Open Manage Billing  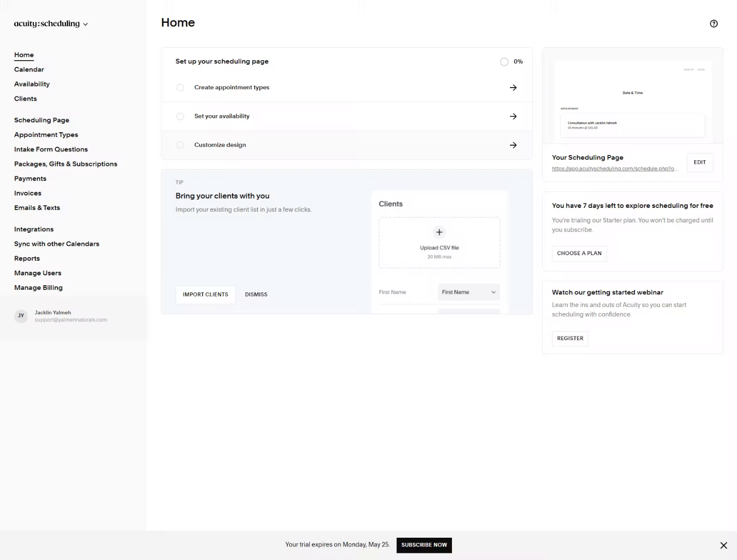[38, 287]
